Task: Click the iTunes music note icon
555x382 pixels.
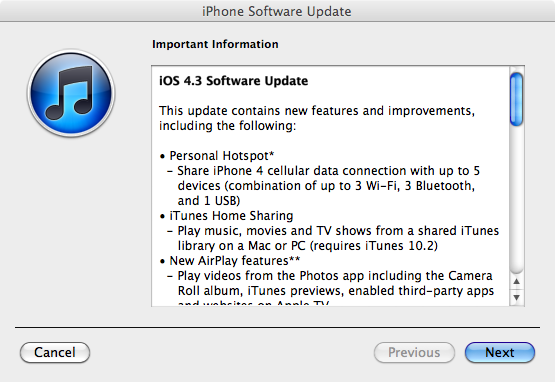Action: tap(71, 93)
